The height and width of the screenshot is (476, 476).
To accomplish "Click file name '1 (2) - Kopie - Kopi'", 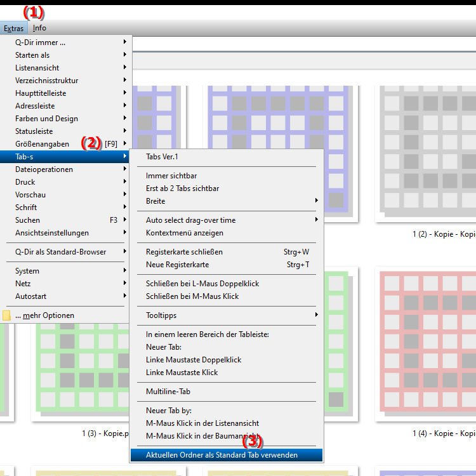I will [x=444, y=234].
